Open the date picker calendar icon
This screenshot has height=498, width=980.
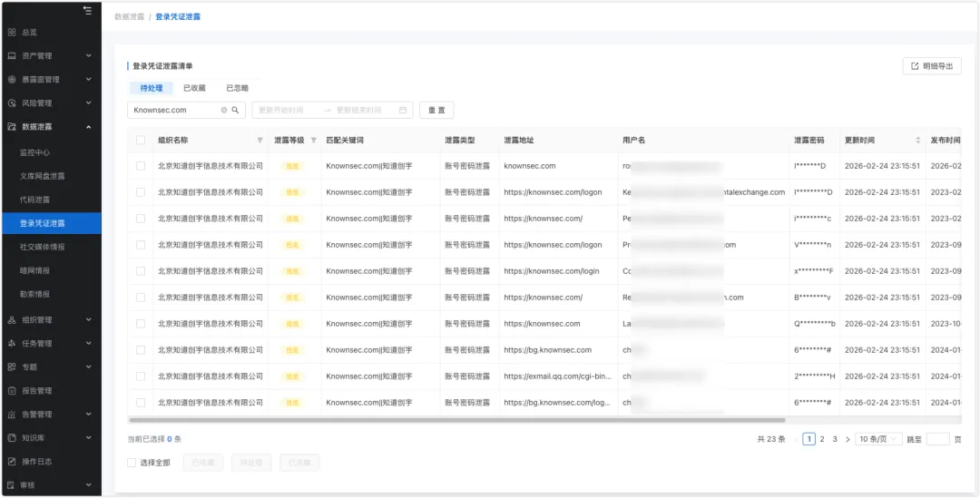(403, 110)
